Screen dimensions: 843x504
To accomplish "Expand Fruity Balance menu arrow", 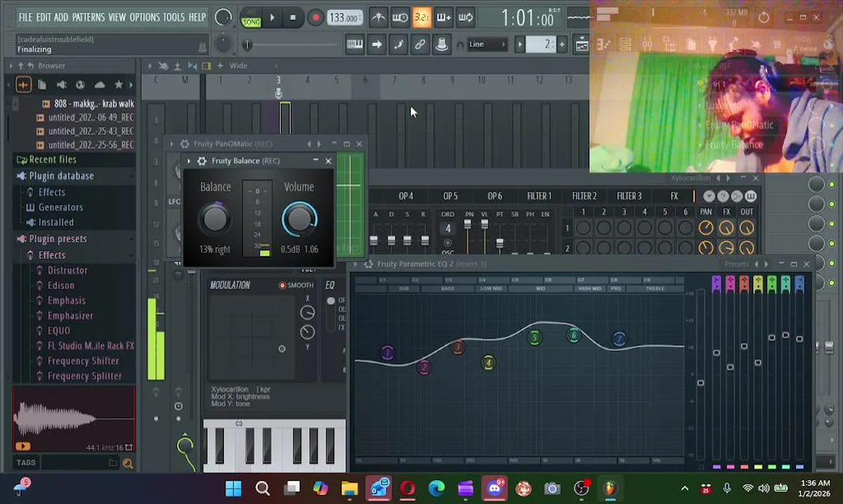I will coord(189,161).
